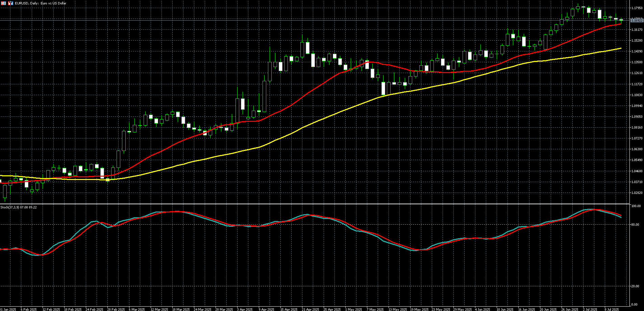Image resolution: width=644 pixels, height=311 pixels.
Task: Click the 19 May 2025 date label
Action: (419, 309)
